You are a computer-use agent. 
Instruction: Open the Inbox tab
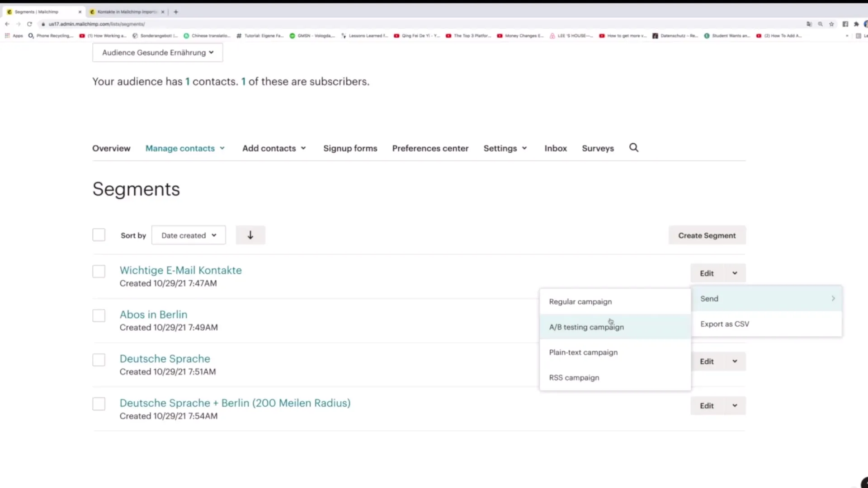(556, 148)
